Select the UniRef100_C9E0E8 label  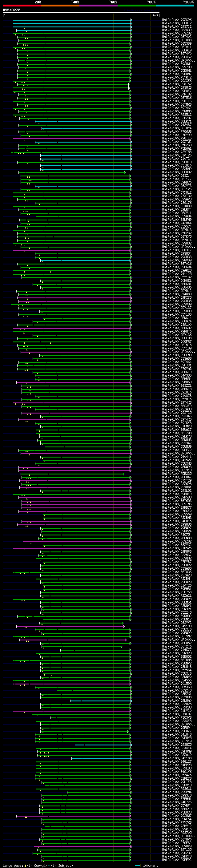click(177, 162)
